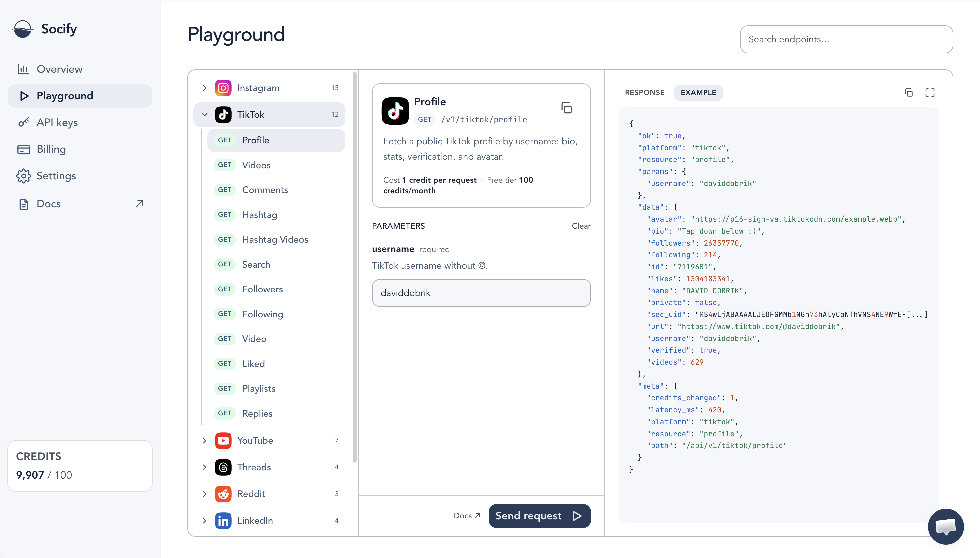980x558 pixels.
Task: Open the Overview chart icon
Action: 23,69
